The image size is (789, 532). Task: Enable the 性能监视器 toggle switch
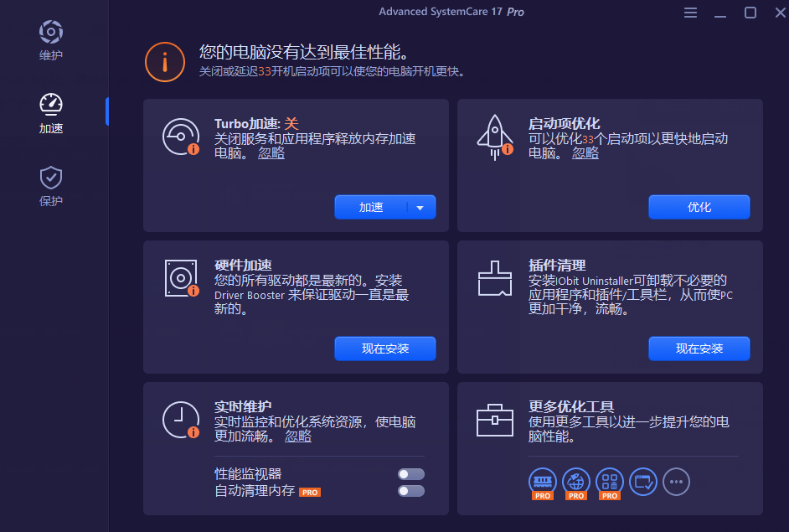point(410,474)
